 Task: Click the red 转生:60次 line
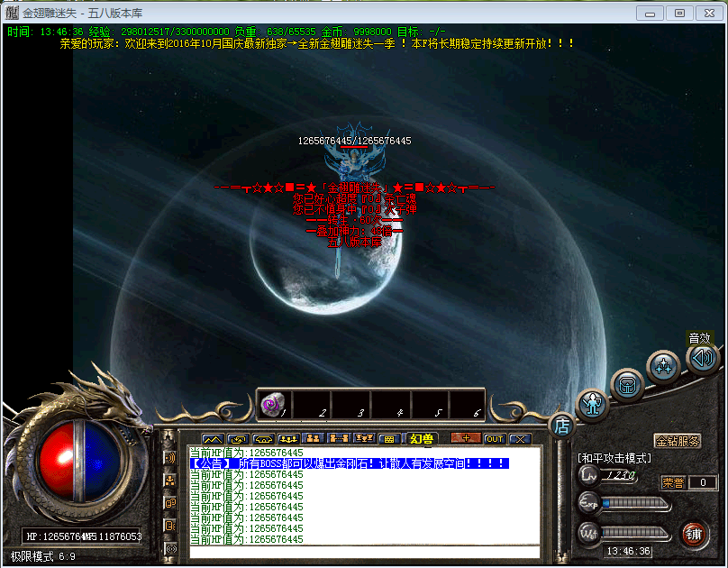(354, 220)
